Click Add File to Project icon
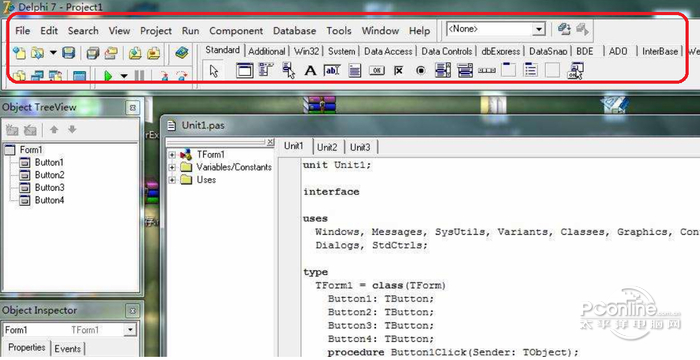 [x=135, y=53]
